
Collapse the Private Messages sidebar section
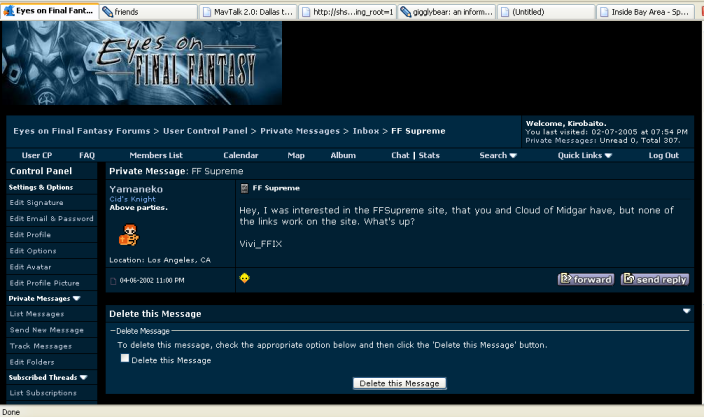(76, 298)
